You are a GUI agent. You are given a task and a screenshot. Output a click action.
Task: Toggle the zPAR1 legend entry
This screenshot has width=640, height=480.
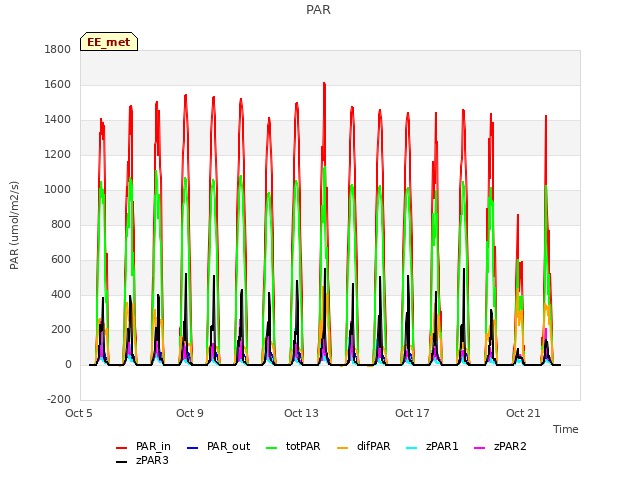pyautogui.click(x=433, y=447)
